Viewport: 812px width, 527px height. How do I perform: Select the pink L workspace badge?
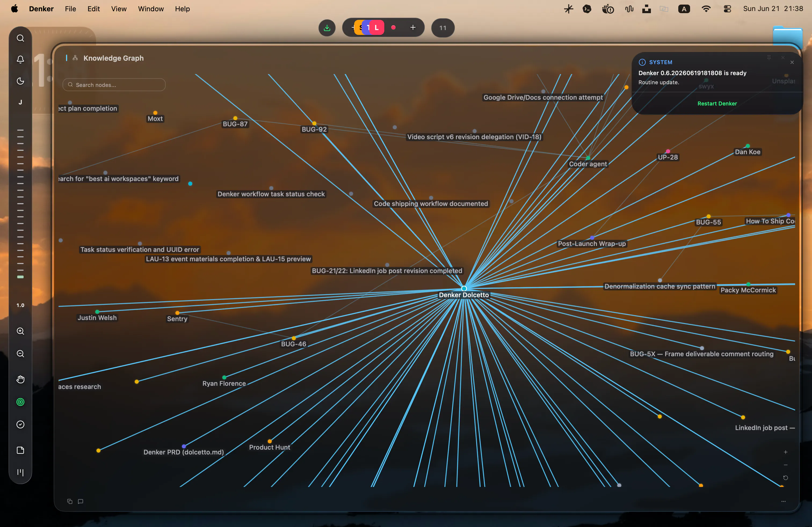[377, 28]
